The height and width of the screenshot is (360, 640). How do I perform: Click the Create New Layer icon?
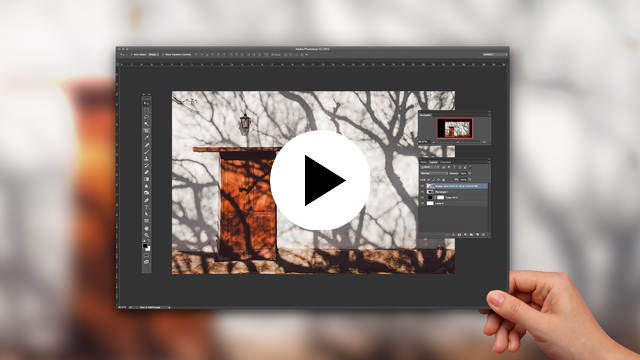[477, 235]
